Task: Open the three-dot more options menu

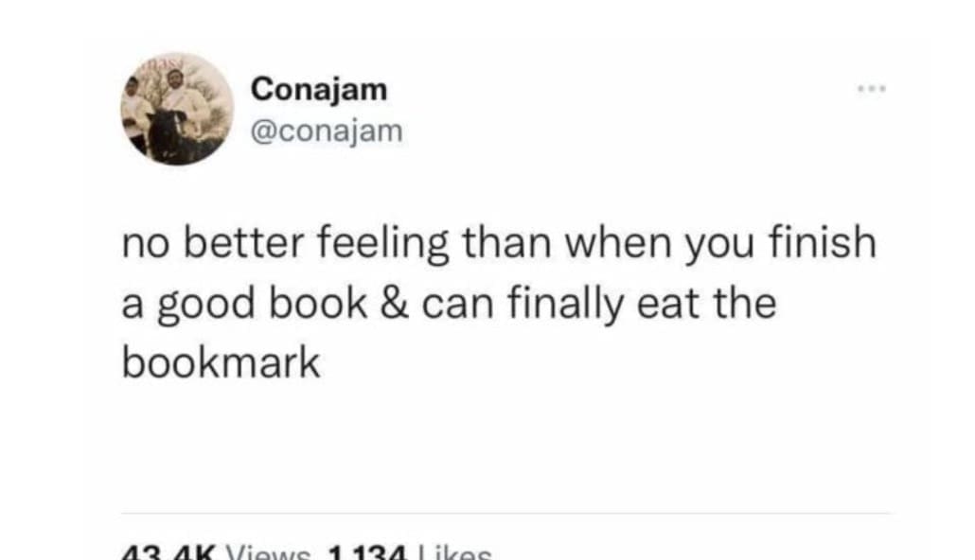Action: click(x=873, y=90)
